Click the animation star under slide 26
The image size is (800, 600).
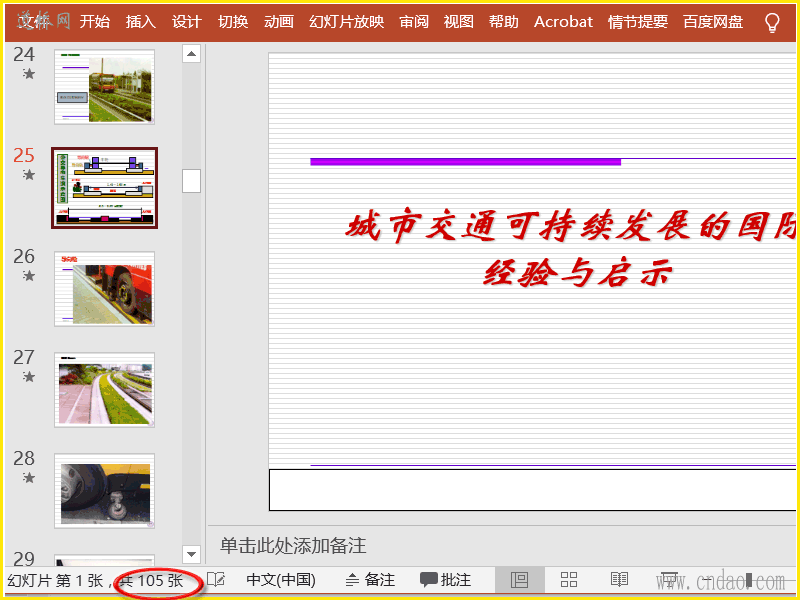29,276
